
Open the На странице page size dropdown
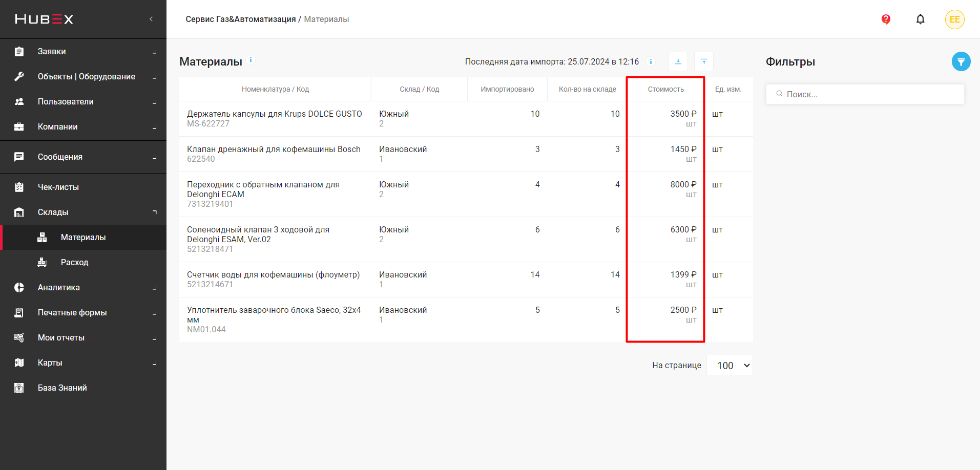coord(729,365)
